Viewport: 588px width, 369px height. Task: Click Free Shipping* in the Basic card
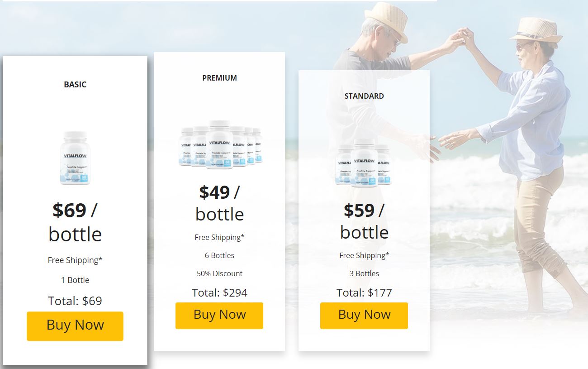click(75, 260)
